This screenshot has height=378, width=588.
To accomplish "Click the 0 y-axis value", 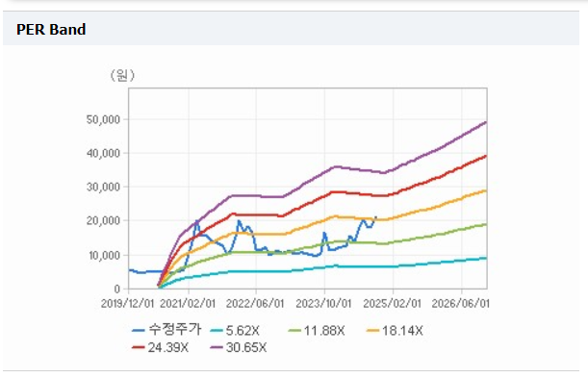I will (117, 289).
